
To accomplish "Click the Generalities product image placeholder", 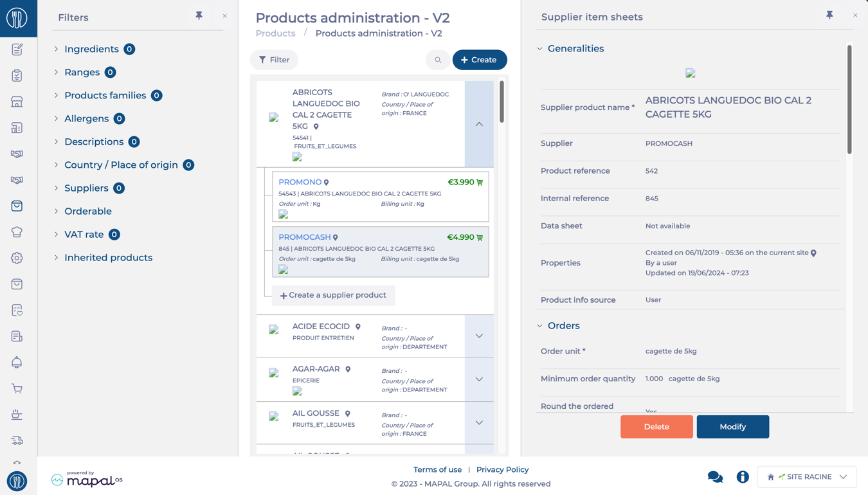I will click(691, 73).
